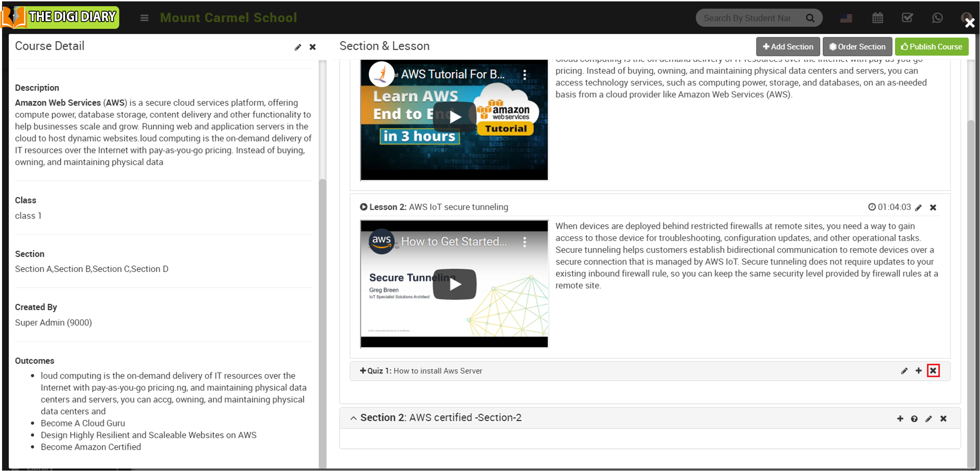Screen dimensions: 980x471
Task: Edit Quiz 1 using pencil icon
Action: (x=904, y=371)
